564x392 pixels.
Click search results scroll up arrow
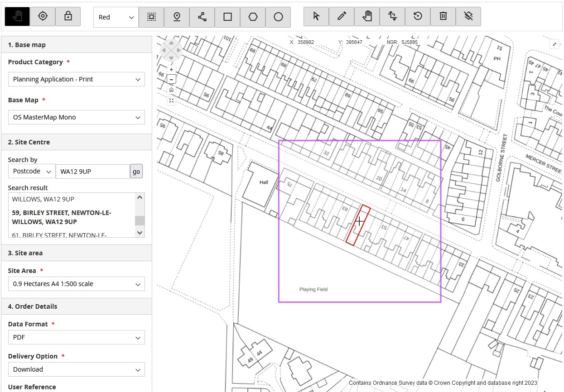[140, 197]
